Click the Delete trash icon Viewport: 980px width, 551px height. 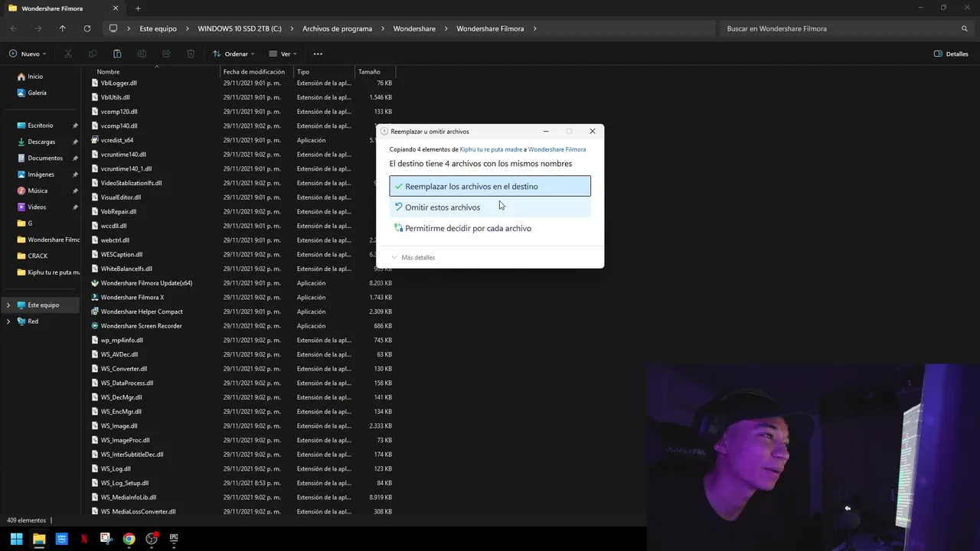191,54
